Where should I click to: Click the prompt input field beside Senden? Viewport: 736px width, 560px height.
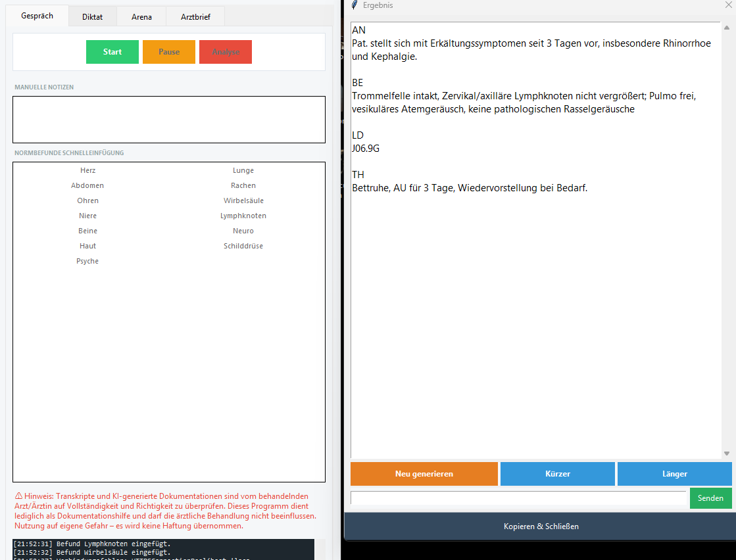pyautogui.click(x=518, y=498)
